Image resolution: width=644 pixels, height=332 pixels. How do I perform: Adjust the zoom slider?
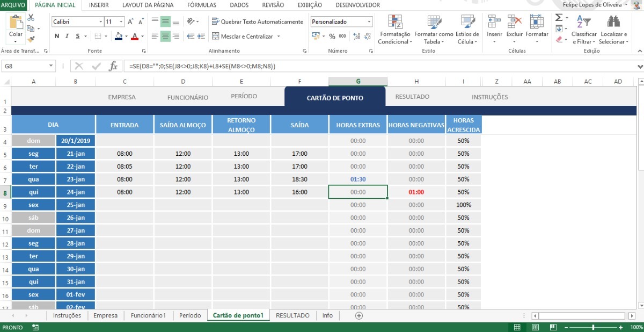tap(592, 327)
